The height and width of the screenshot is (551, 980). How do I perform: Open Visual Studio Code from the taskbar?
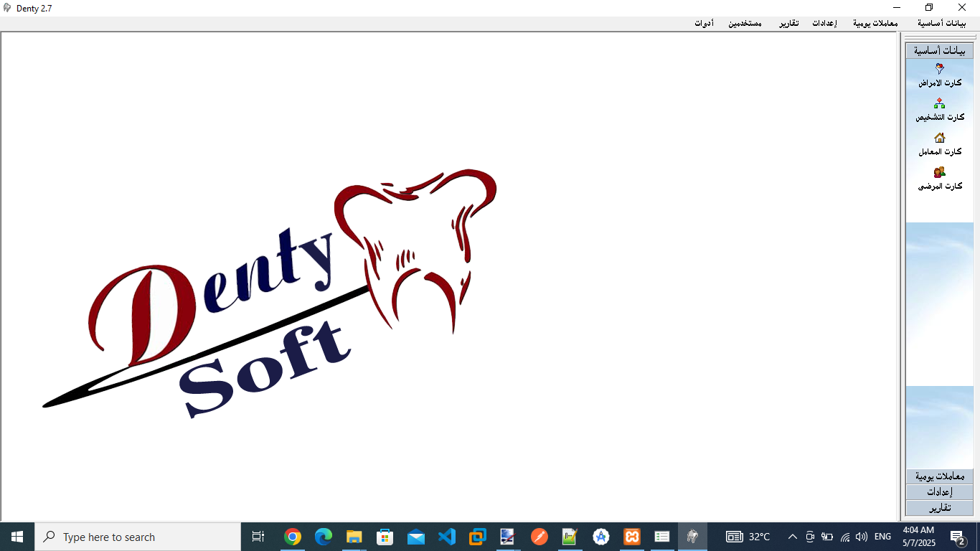[446, 537]
